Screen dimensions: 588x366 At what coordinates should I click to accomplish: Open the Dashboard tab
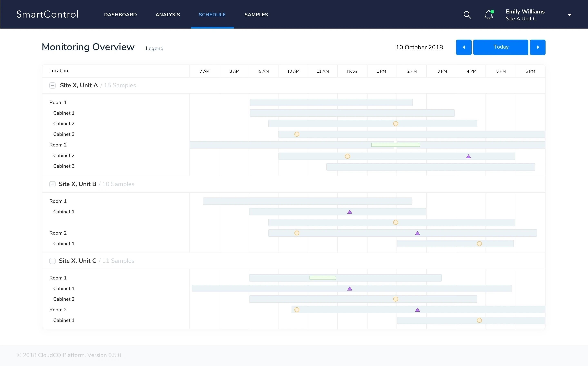[x=120, y=14]
